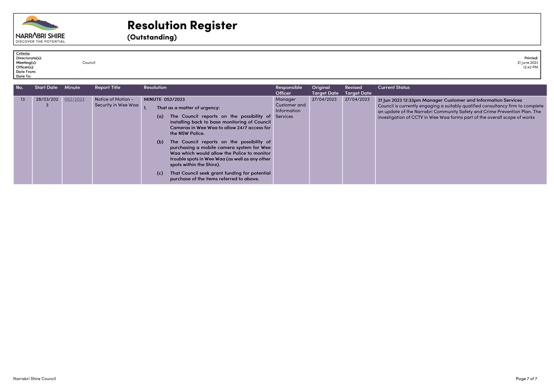This screenshot has width=554, height=392.
Task: Select the printed time 12:42 PM
Action: click(x=530, y=67)
